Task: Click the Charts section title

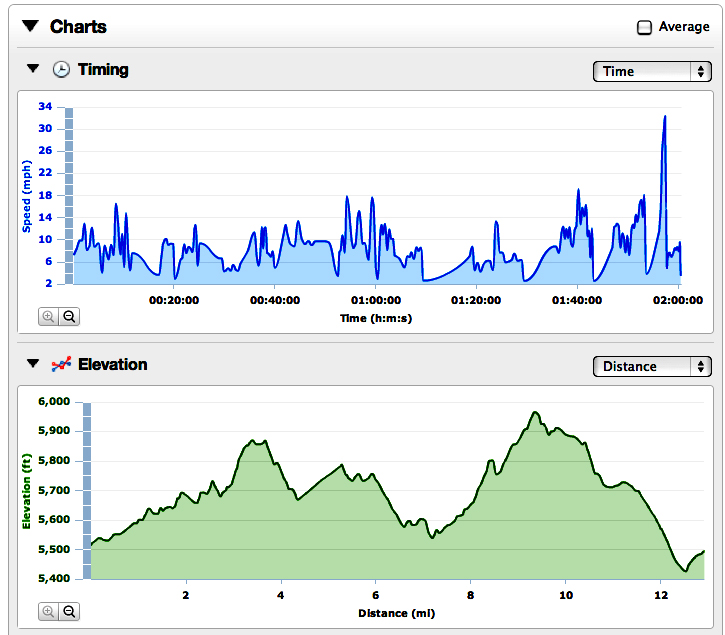Action: pos(78,27)
